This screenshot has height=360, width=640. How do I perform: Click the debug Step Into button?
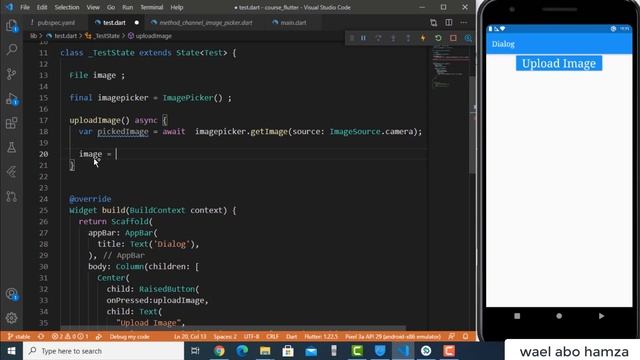click(393, 38)
